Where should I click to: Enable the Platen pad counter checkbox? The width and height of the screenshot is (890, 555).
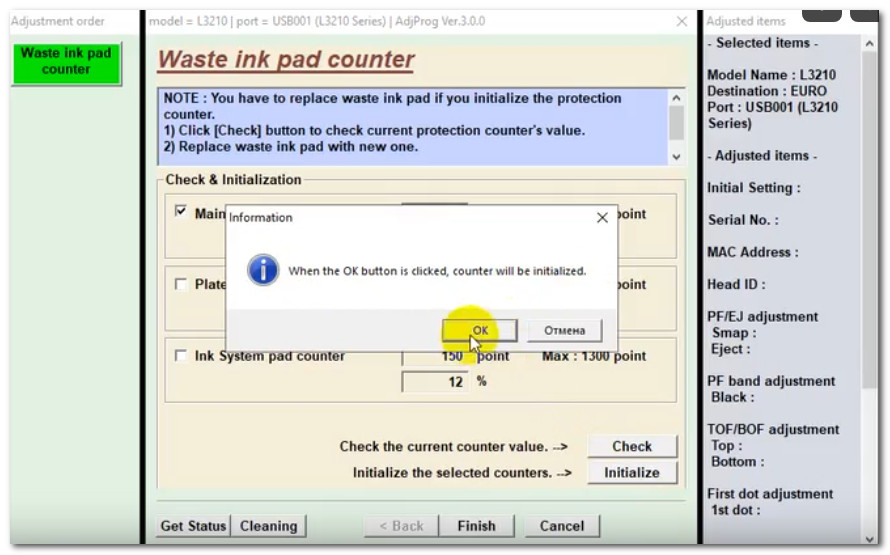click(x=181, y=284)
